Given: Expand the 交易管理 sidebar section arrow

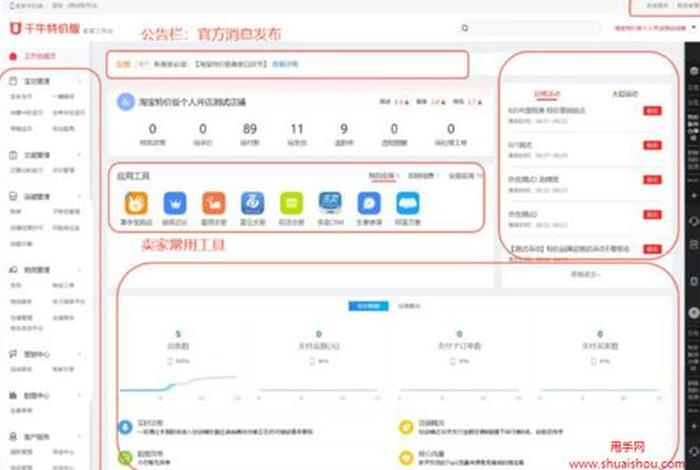Looking at the screenshot, I should (80, 155).
